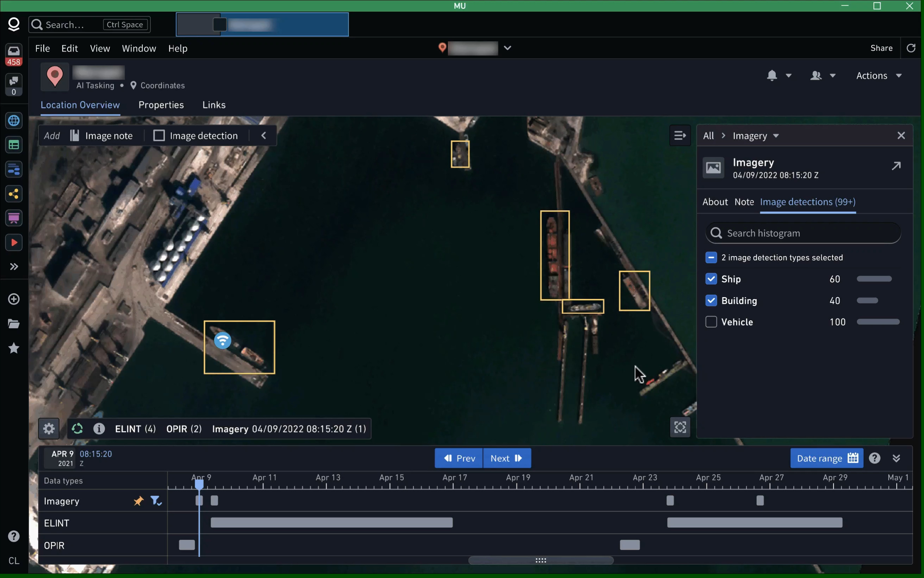Screen dimensions: 924x578
Task: Click the panel list toggle icon
Action: [680, 135]
